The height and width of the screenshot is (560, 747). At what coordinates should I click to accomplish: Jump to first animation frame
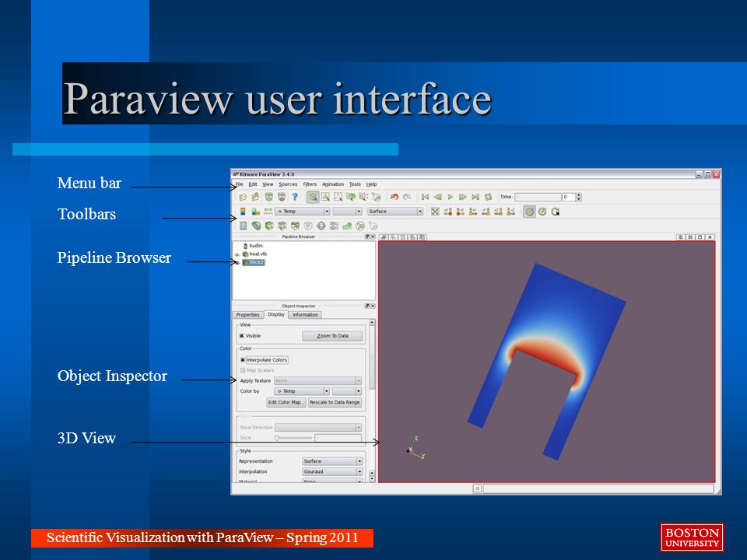[x=426, y=197]
